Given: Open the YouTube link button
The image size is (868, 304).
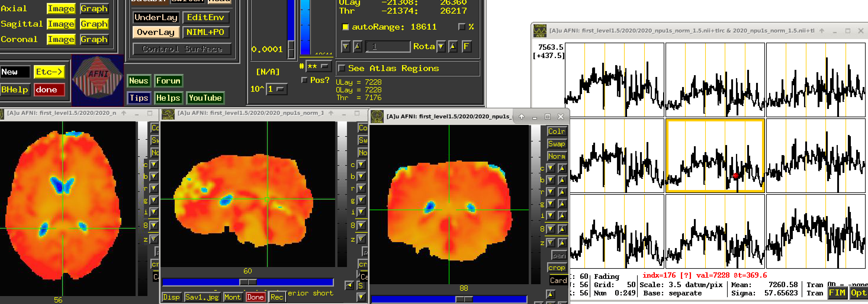Looking at the screenshot, I should [x=205, y=98].
